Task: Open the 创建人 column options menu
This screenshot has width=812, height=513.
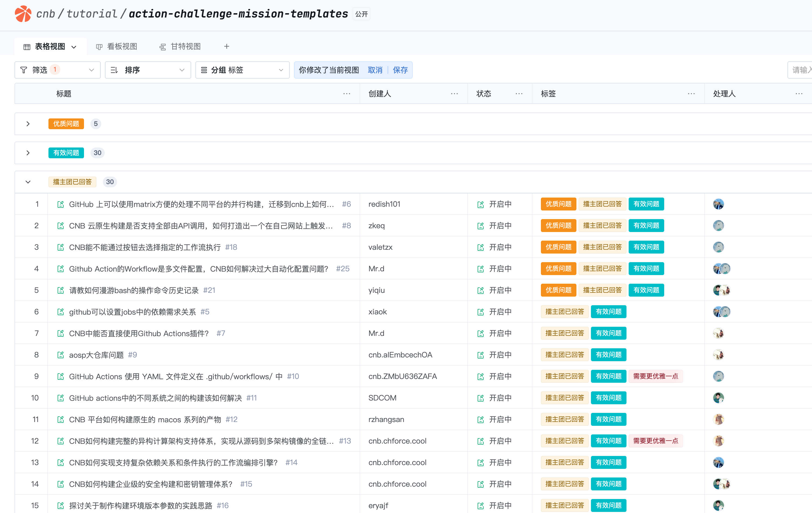Action: point(454,94)
